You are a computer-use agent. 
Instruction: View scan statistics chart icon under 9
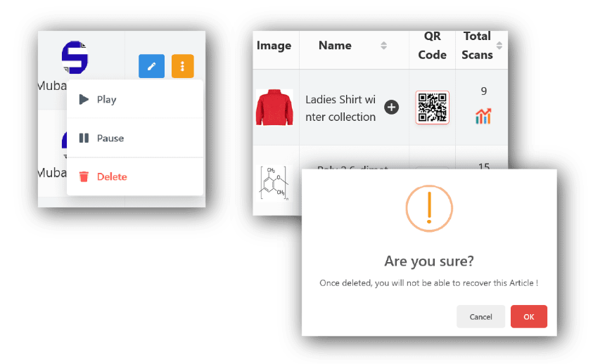[483, 116]
